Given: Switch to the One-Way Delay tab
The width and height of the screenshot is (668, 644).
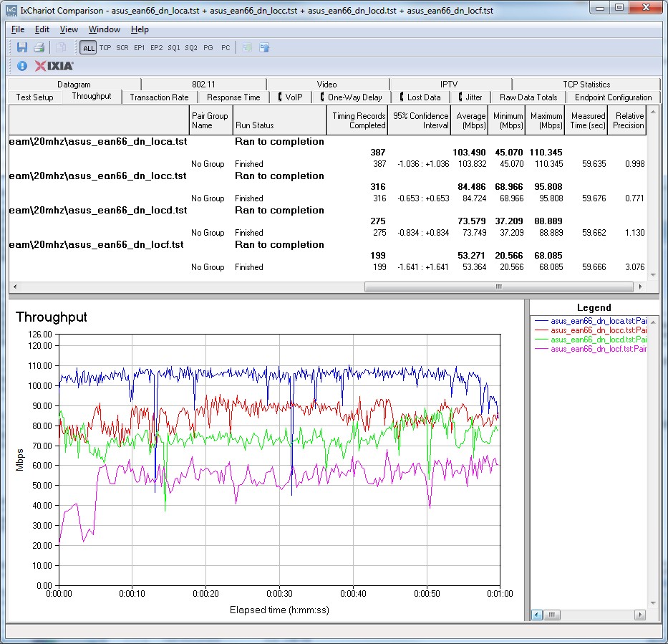Looking at the screenshot, I should point(351,97).
